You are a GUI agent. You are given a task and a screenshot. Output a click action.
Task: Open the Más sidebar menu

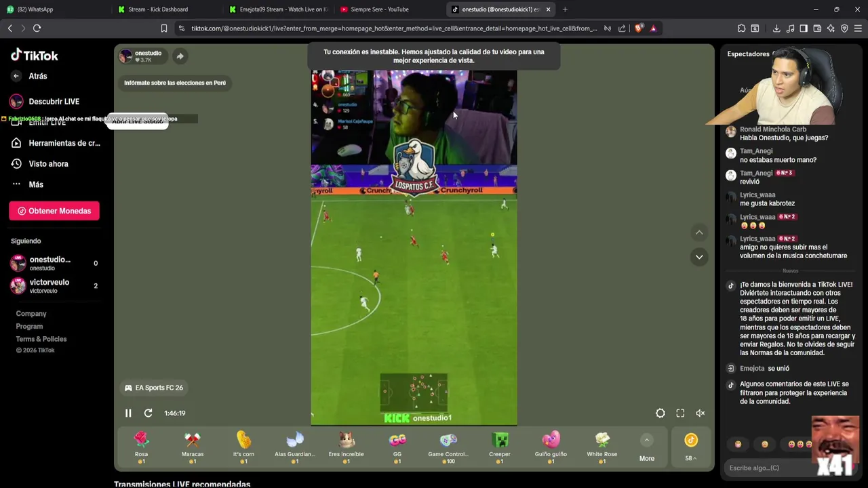(27, 184)
